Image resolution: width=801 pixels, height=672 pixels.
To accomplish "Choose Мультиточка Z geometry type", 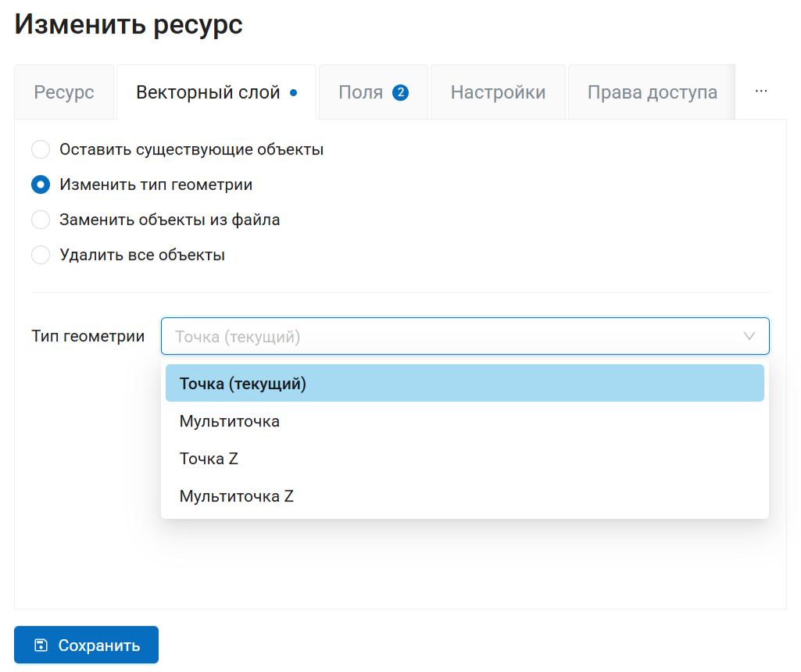I will 465,496.
